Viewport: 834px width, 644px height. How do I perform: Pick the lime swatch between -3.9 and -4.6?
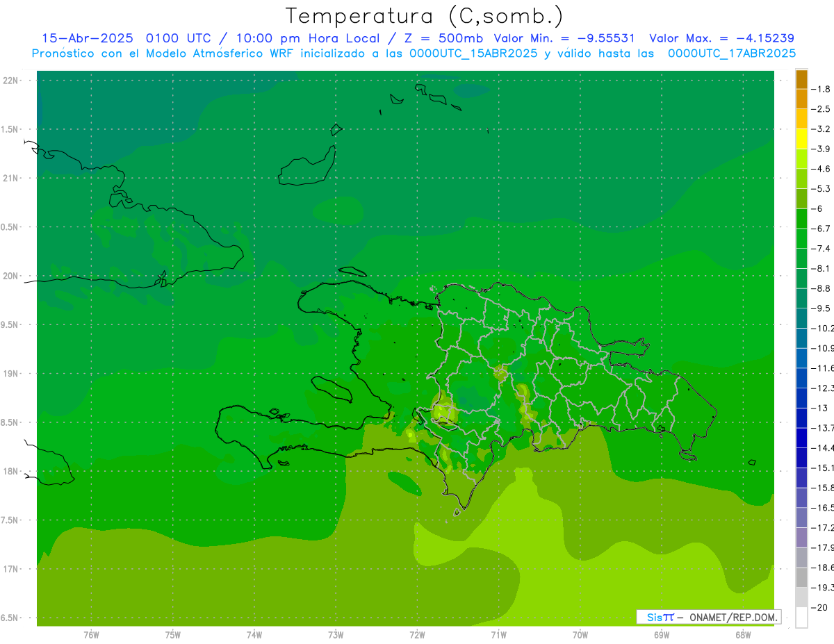point(801,158)
